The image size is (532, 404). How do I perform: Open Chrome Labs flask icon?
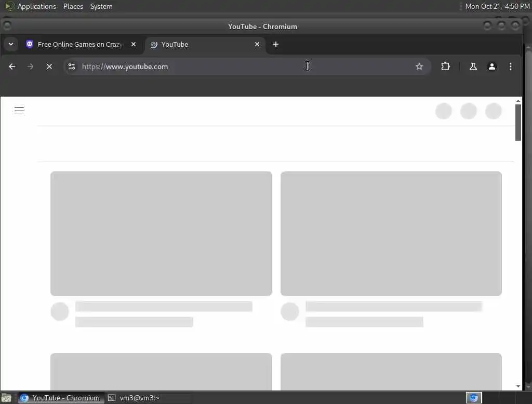pyautogui.click(x=473, y=66)
